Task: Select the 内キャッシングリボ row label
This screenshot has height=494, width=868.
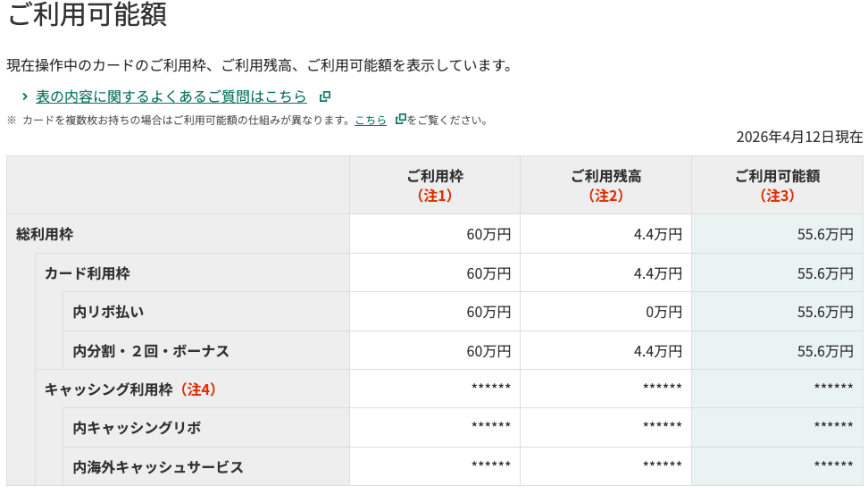Action: 137,428
